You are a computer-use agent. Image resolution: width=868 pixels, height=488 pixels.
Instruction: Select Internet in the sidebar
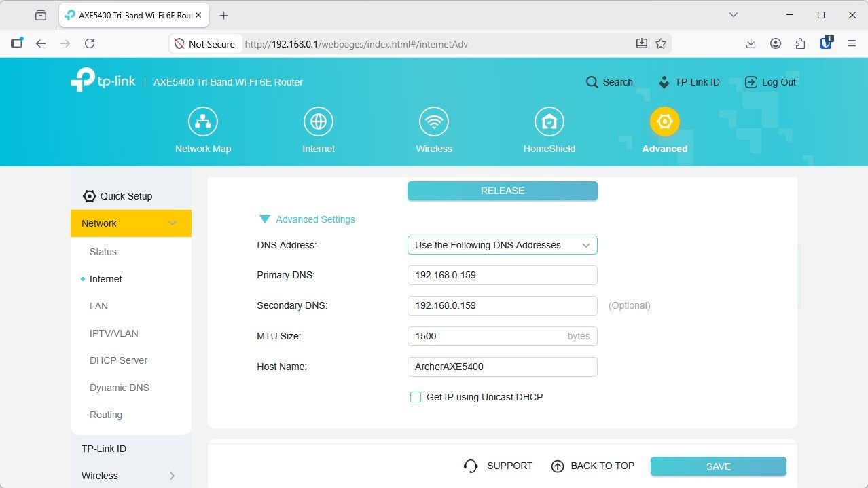click(106, 279)
